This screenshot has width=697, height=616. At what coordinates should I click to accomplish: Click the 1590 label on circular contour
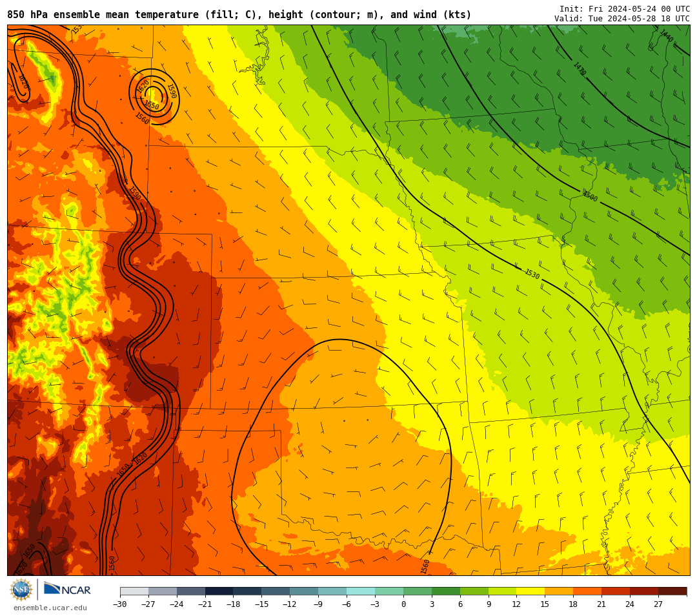pos(172,91)
